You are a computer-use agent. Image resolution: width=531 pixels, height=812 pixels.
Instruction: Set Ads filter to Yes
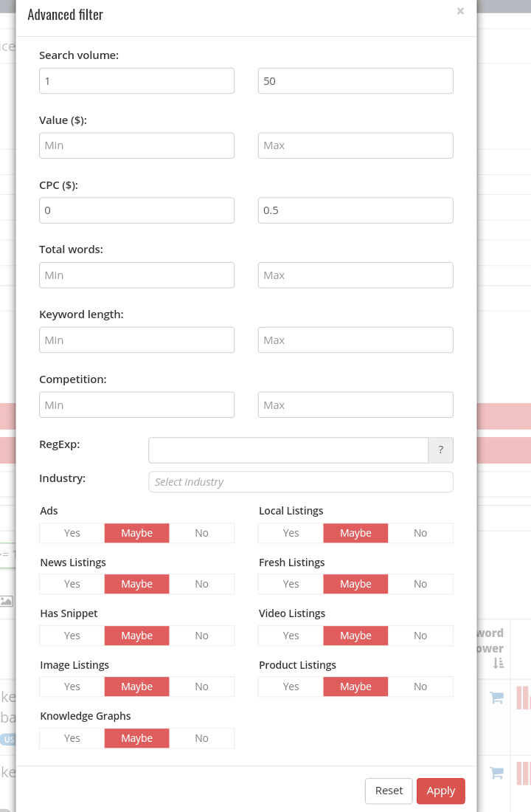pos(72,533)
